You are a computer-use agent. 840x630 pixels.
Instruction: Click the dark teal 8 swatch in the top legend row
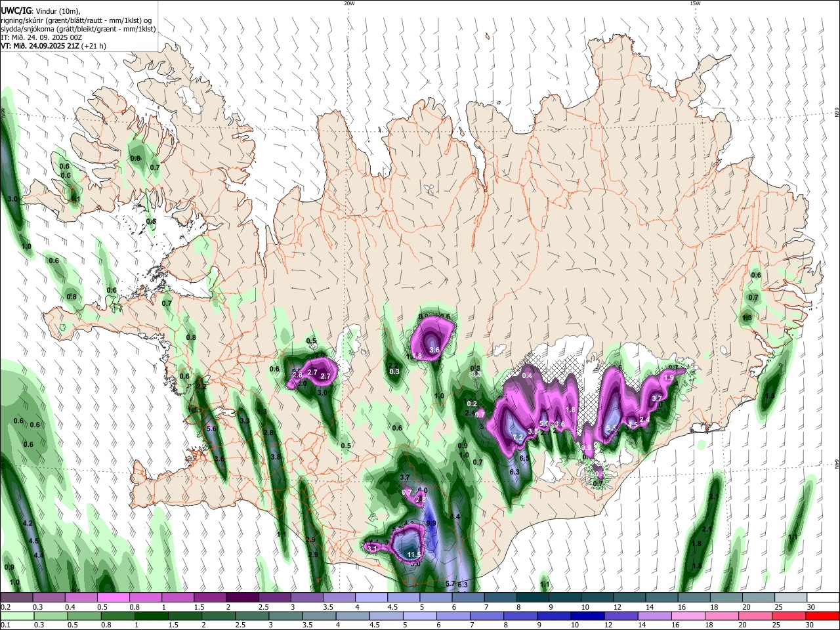[533, 598]
